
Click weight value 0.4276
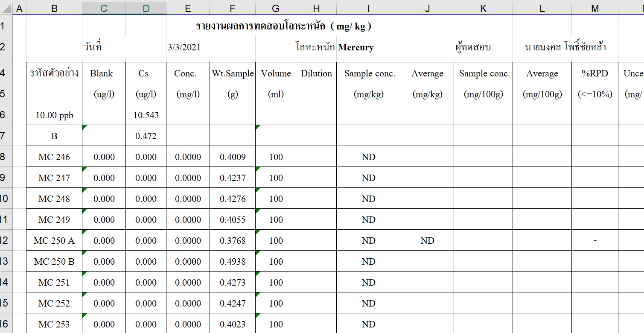click(233, 199)
